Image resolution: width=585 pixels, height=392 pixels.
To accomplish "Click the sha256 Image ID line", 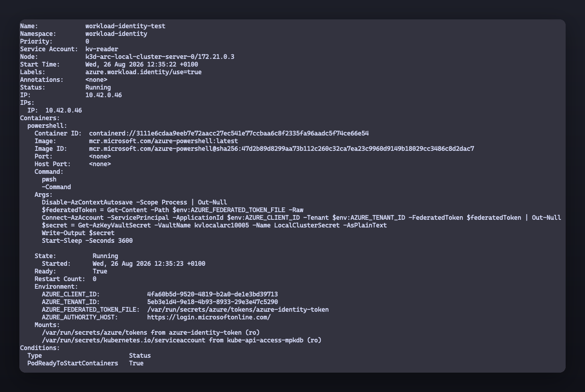I will [282, 149].
